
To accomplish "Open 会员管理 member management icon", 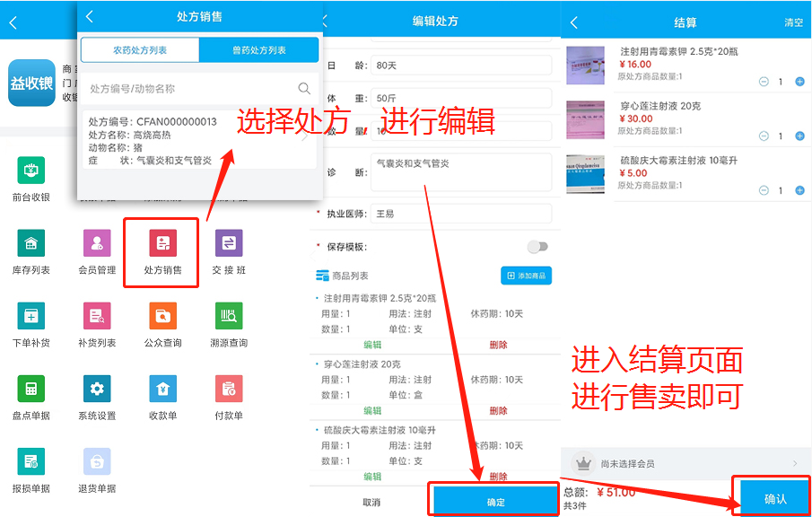I will [97, 243].
